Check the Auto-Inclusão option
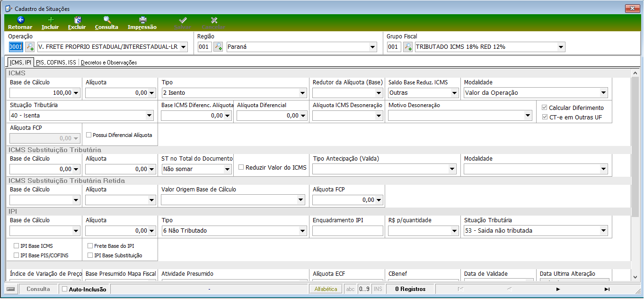The width and height of the screenshot is (644, 299). 65,289
